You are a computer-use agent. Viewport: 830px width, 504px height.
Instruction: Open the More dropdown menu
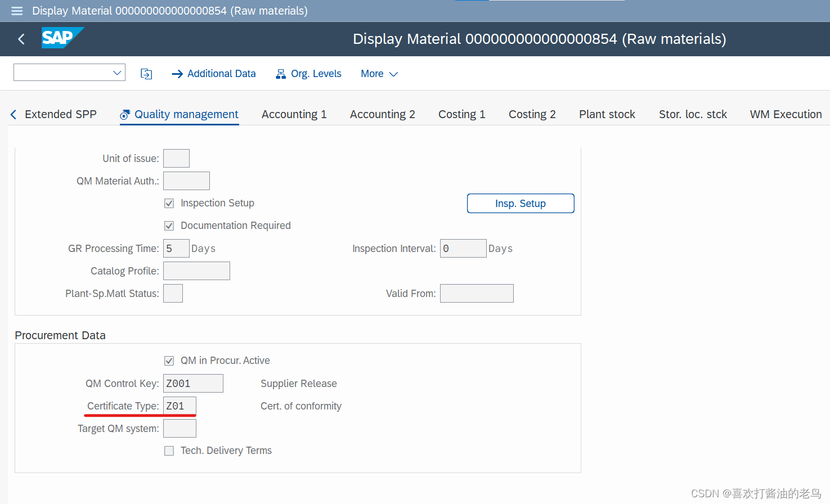[379, 73]
